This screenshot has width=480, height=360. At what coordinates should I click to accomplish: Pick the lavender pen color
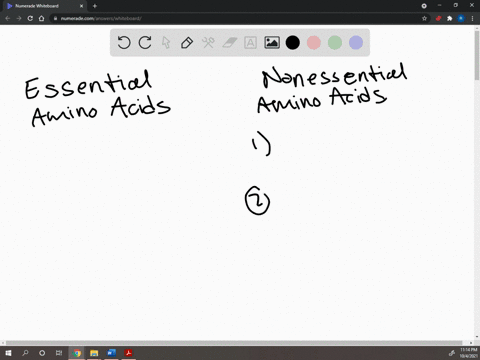pyautogui.click(x=356, y=43)
